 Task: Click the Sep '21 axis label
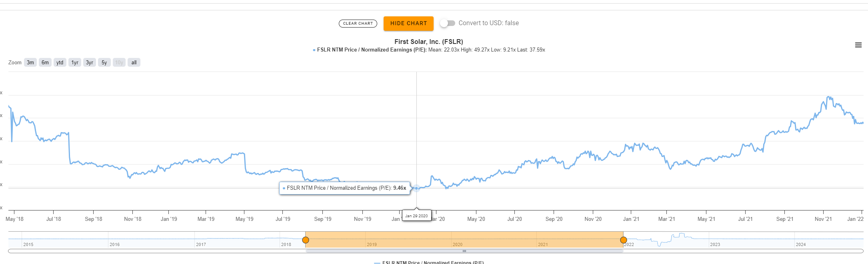[785, 219]
